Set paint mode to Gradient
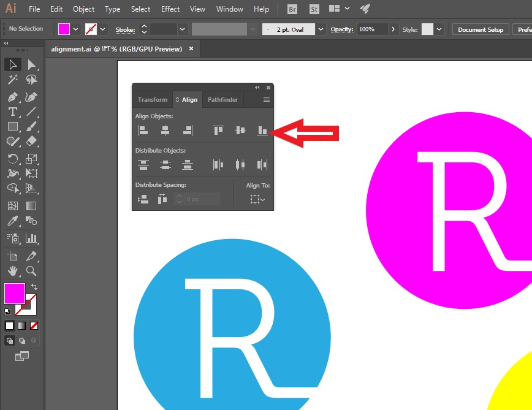The height and width of the screenshot is (410, 532). (x=21, y=326)
